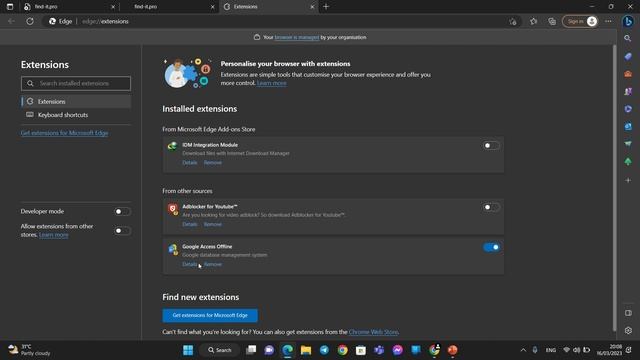
Task: Click the IDM Integration Module extension icon
Action: [172, 146]
